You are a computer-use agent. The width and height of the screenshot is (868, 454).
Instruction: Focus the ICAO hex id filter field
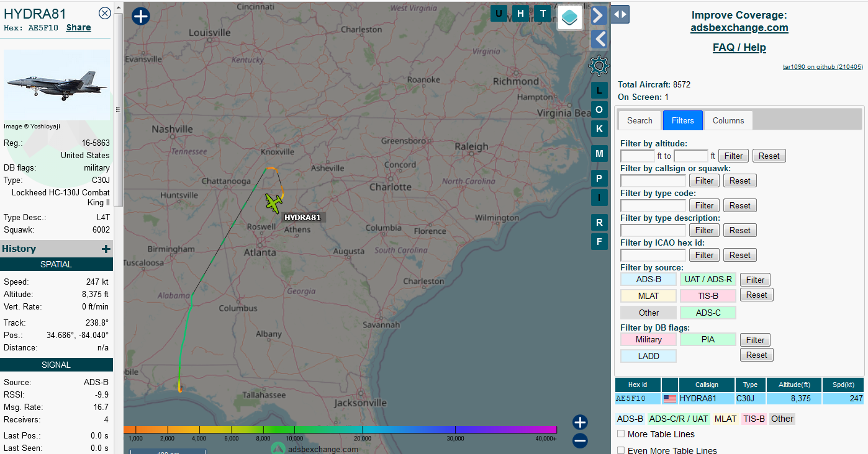pos(653,255)
